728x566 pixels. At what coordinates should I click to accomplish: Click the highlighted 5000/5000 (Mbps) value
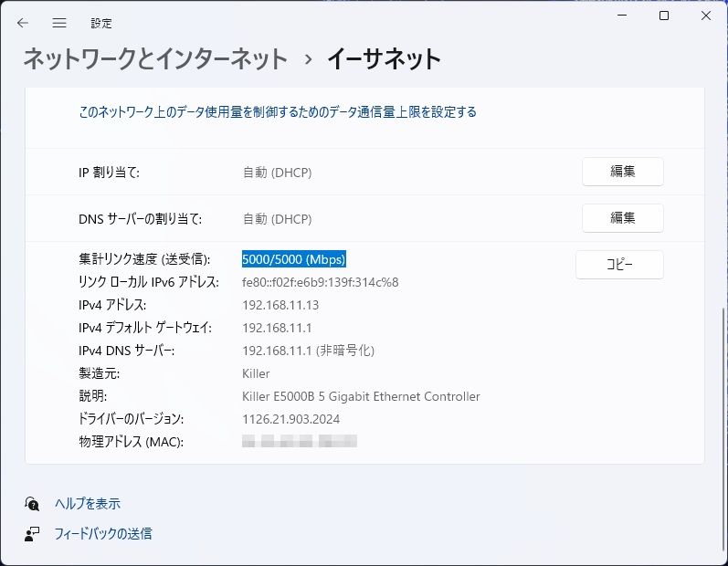[294, 259]
